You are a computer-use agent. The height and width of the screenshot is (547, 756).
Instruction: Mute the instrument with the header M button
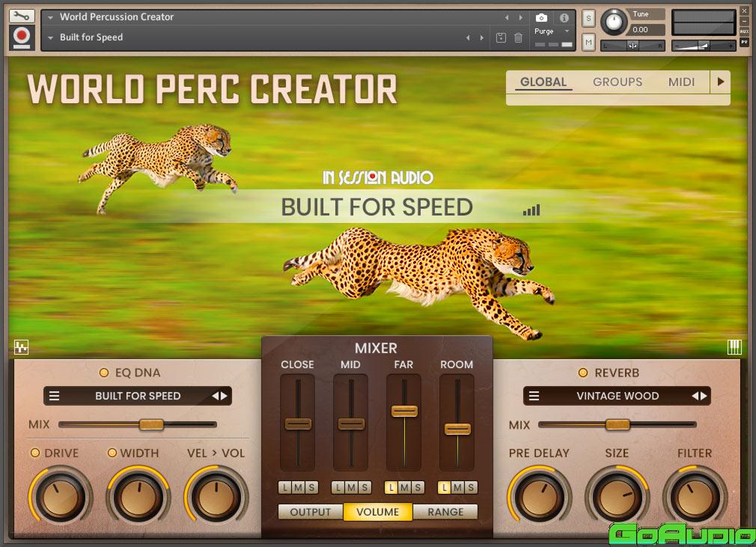[588, 43]
